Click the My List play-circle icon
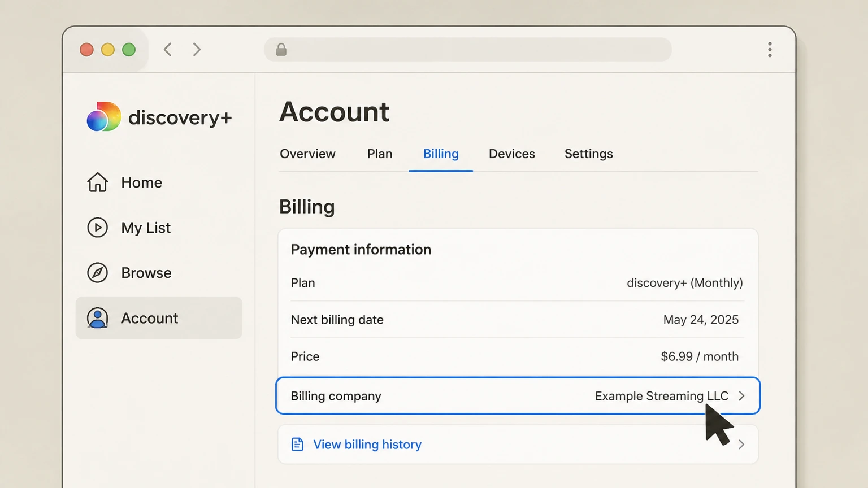Screen dimensions: 868x488 point(97,228)
